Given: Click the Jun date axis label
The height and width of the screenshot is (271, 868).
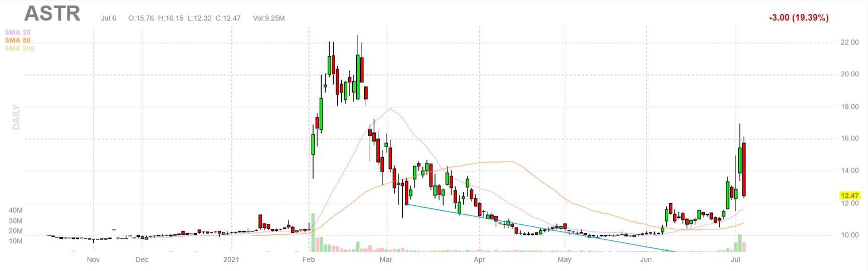Looking at the screenshot, I should coord(646,259).
